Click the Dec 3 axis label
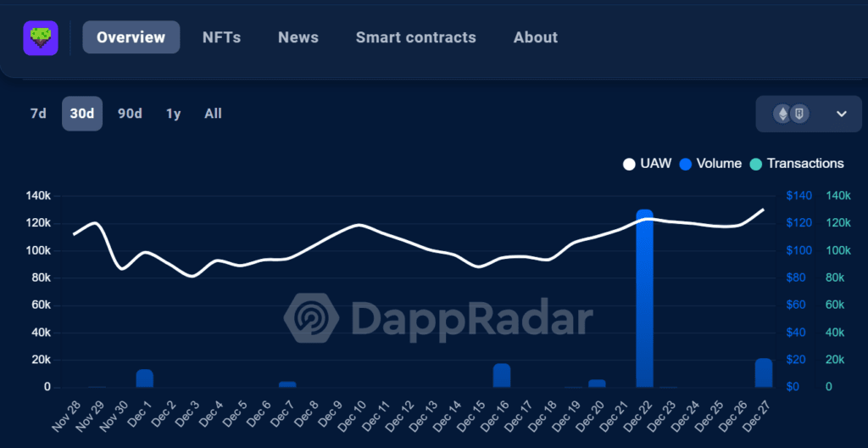868x448 pixels. pyautogui.click(x=187, y=417)
